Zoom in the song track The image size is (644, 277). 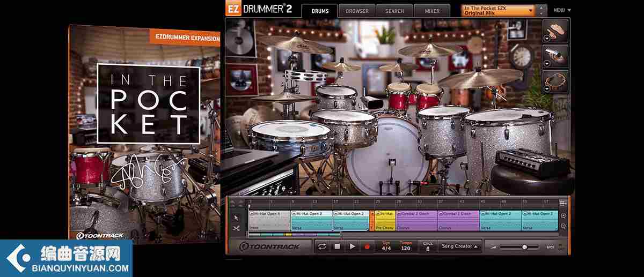563,216
